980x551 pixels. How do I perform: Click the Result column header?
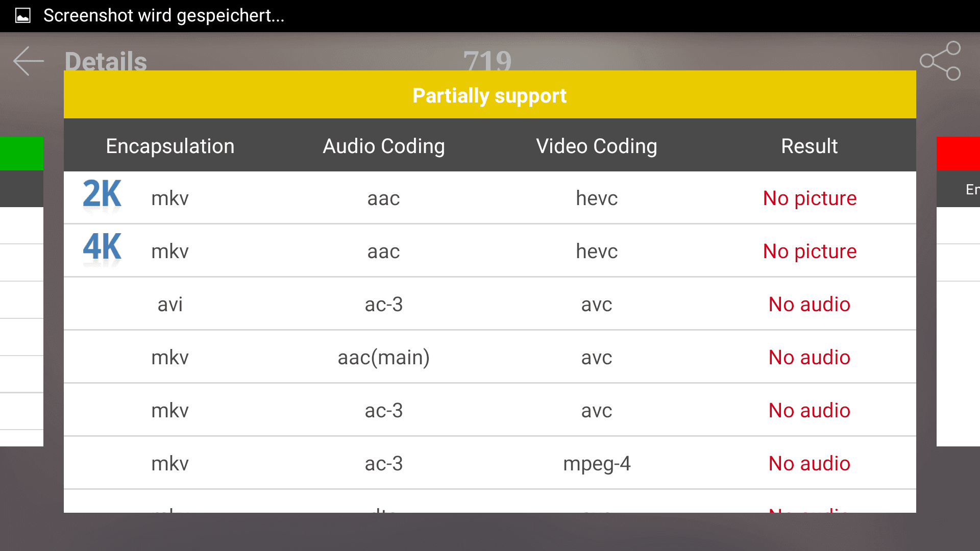click(x=809, y=146)
